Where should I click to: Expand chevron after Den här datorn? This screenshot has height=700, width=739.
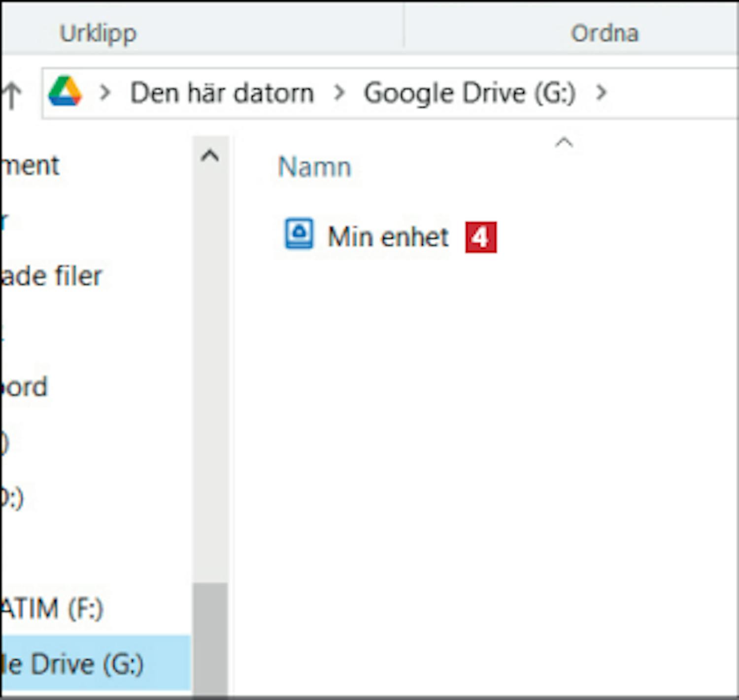tap(339, 93)
